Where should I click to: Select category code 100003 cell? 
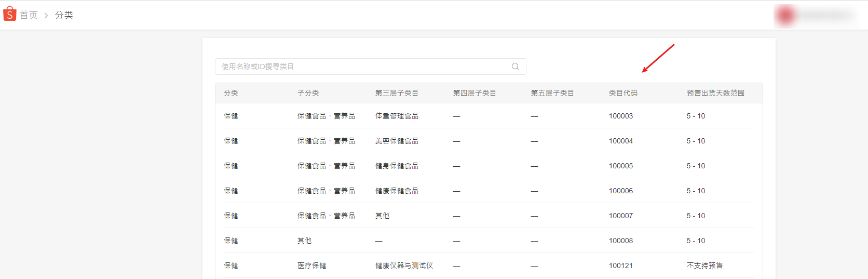pyautogui.click(x=621, y=116)
